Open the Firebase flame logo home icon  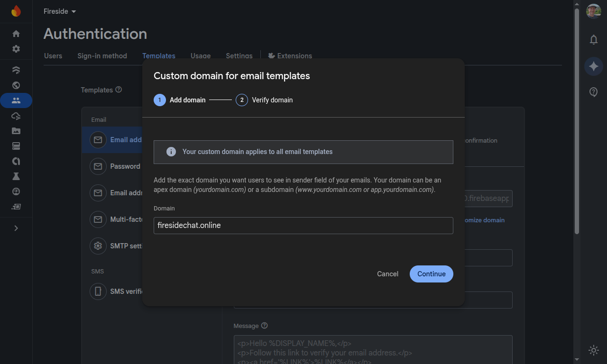pos(16,11)
